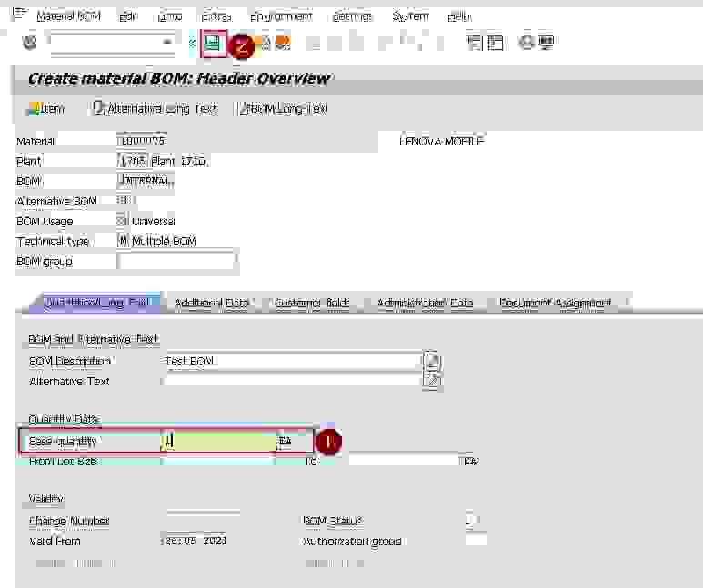Click the BOM Status input field
Screen dimensions: 703x588
[x=473, y=521]
